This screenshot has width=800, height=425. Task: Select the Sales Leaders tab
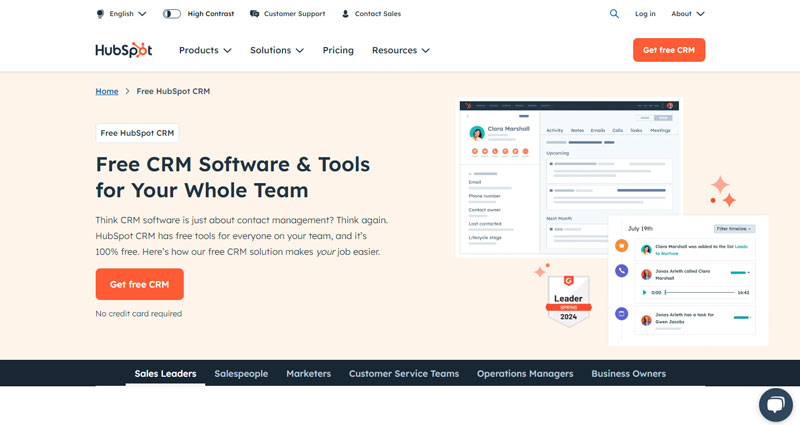click(x=165, y=373)
